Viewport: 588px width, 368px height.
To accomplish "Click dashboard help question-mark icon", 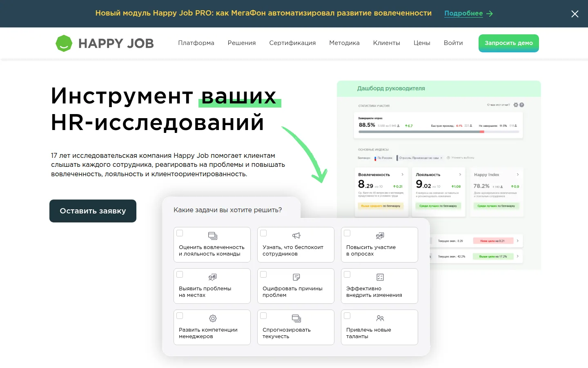I will pos(521,105).
